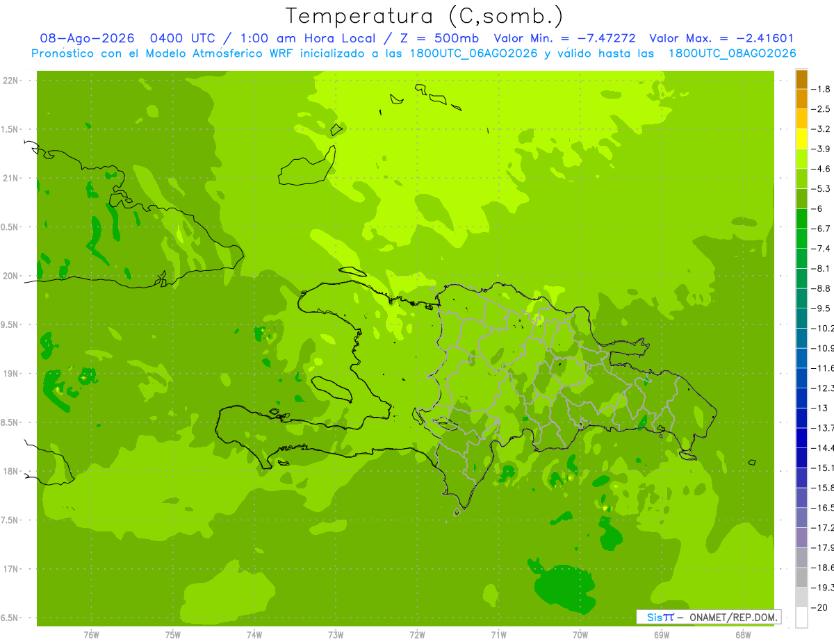Click the dark orange swatch above -1.8
834x644 pixels.
801,79
